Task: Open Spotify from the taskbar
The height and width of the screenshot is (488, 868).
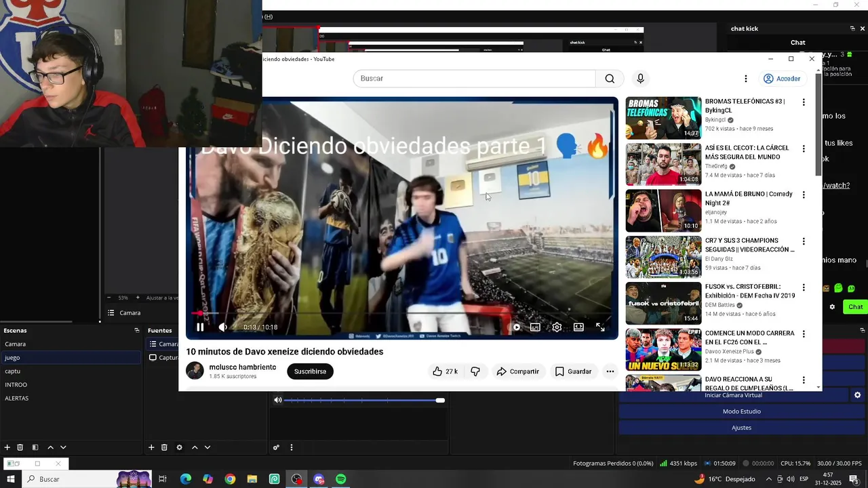Action: 341,479
